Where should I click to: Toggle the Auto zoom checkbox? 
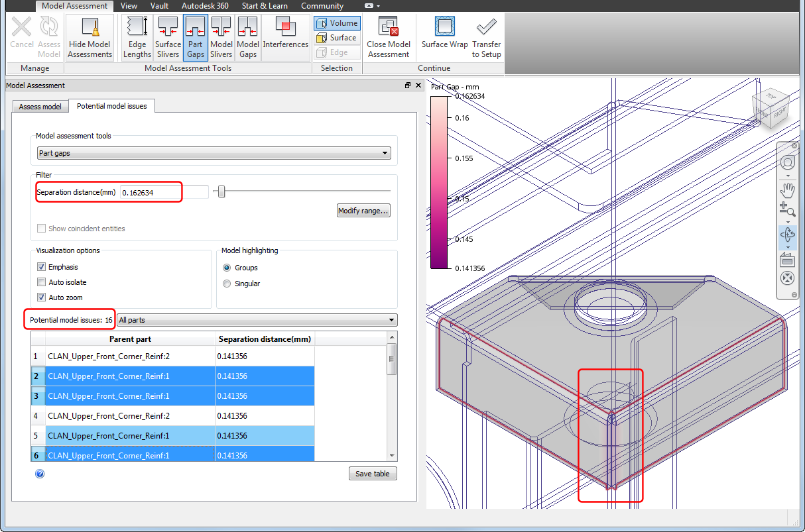click(x=42, y=297)
